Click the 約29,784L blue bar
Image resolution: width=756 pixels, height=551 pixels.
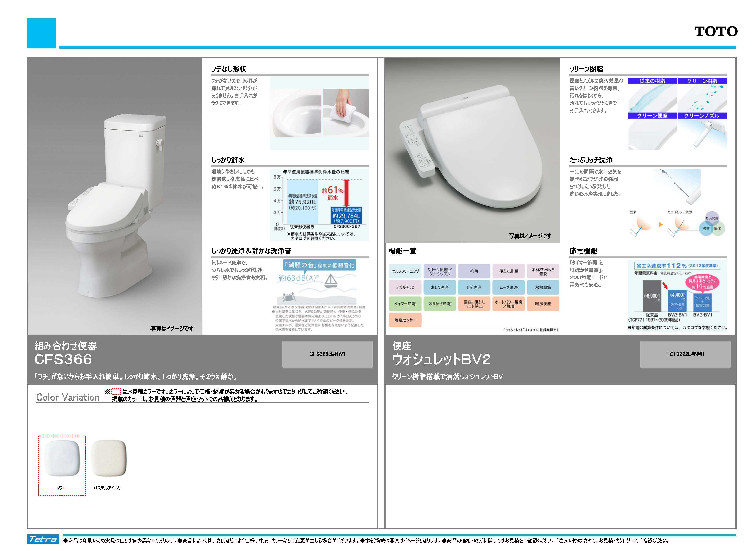coord(346,215)
